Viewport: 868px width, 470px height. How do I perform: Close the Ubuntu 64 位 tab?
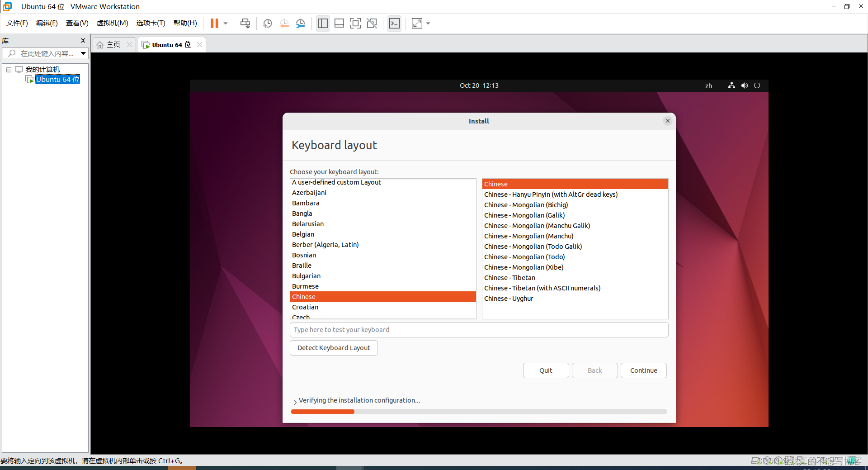coord(199,44)
